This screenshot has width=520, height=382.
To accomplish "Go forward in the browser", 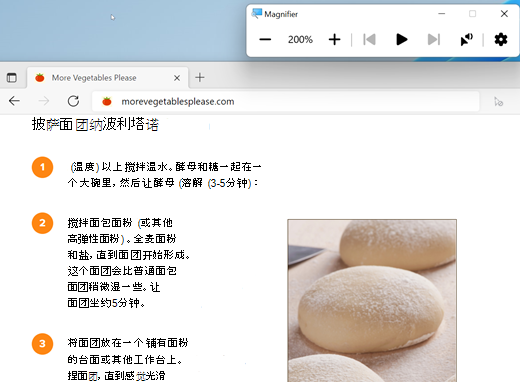I will pyautogui.click(x=44, y=101).
